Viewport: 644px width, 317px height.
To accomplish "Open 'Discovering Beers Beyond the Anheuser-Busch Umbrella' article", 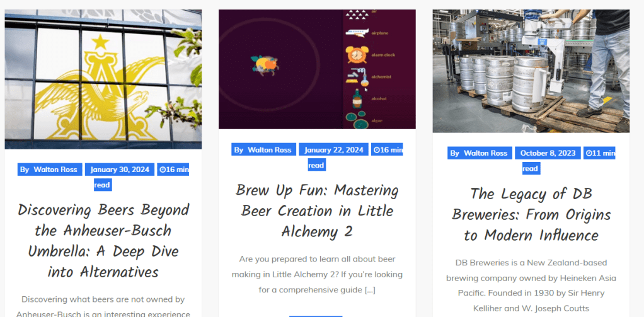I will (x=103, y=241).
